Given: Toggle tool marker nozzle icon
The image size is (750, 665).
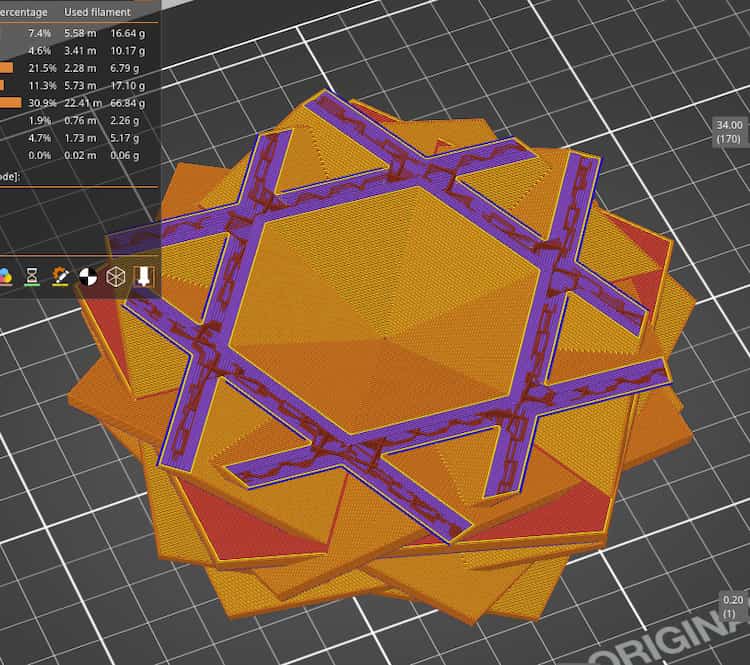Looking at the screenshot, I should (143, 277).
